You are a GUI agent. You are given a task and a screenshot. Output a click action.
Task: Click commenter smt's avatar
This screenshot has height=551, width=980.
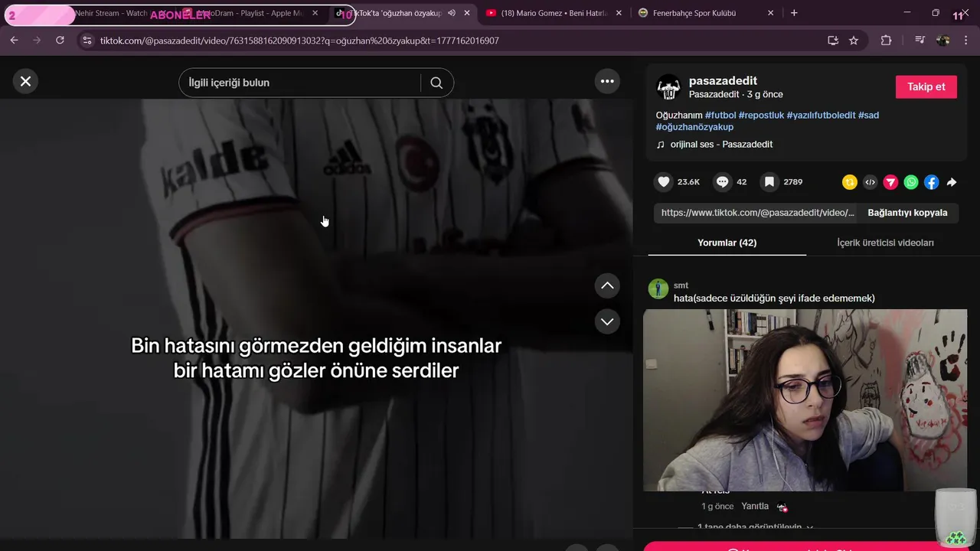click(658, 289)
